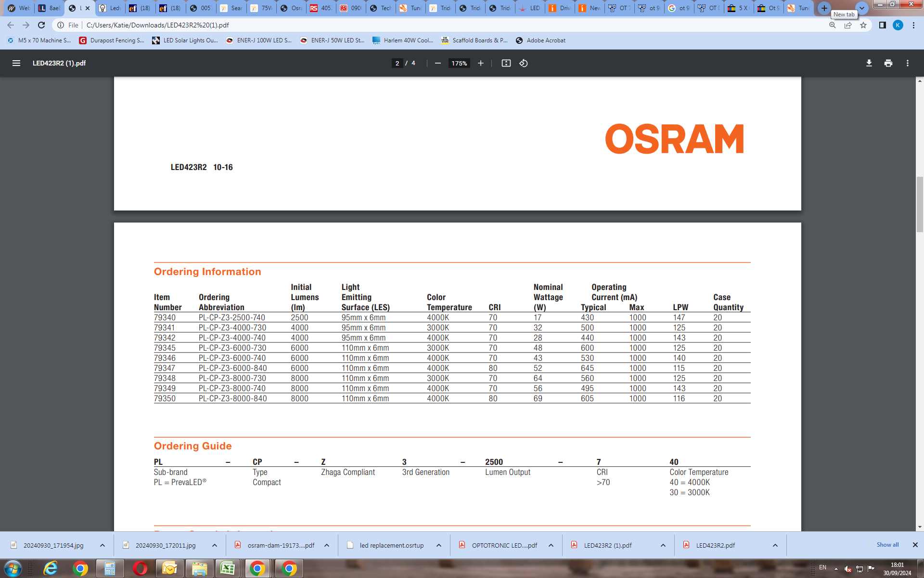Switch to the Sear tab

231,8
